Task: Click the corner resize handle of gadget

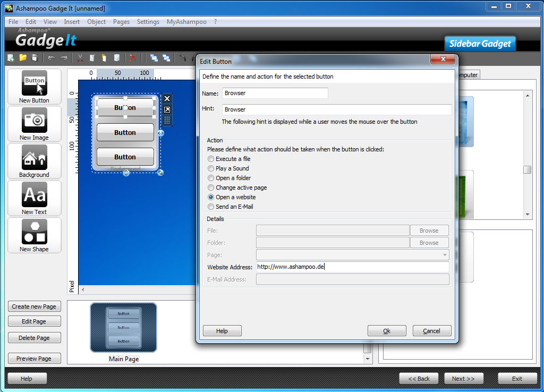Action: click(160, 173)
